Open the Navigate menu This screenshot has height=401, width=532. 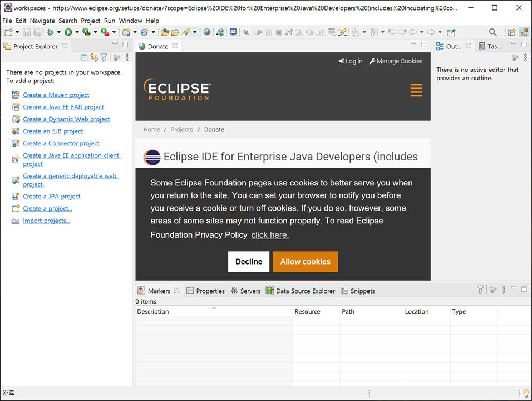pos(42,21)
